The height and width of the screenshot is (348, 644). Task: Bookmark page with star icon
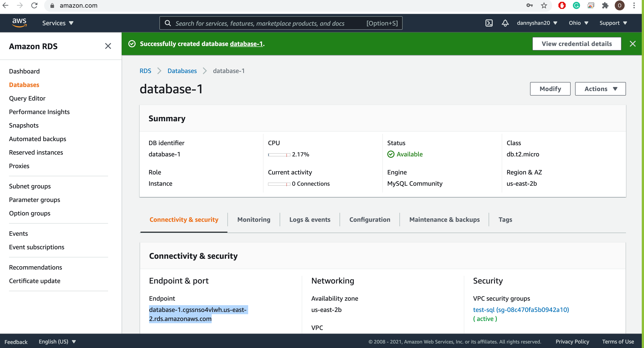(544, 5)
